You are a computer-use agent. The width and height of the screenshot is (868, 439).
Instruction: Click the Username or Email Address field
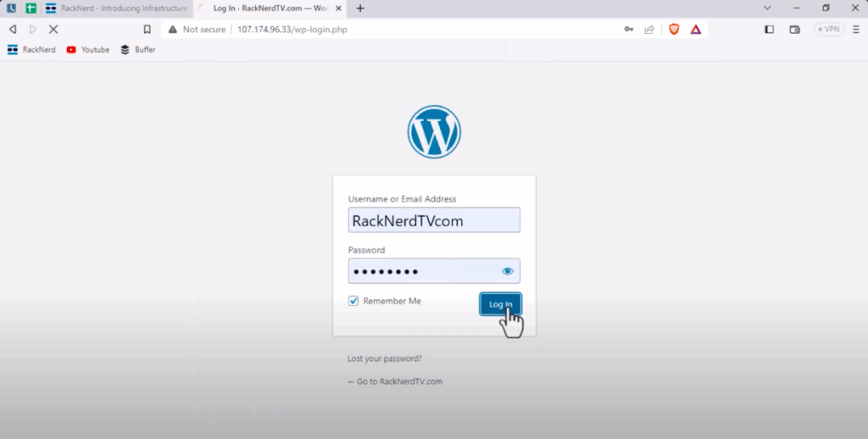(434, 220)
